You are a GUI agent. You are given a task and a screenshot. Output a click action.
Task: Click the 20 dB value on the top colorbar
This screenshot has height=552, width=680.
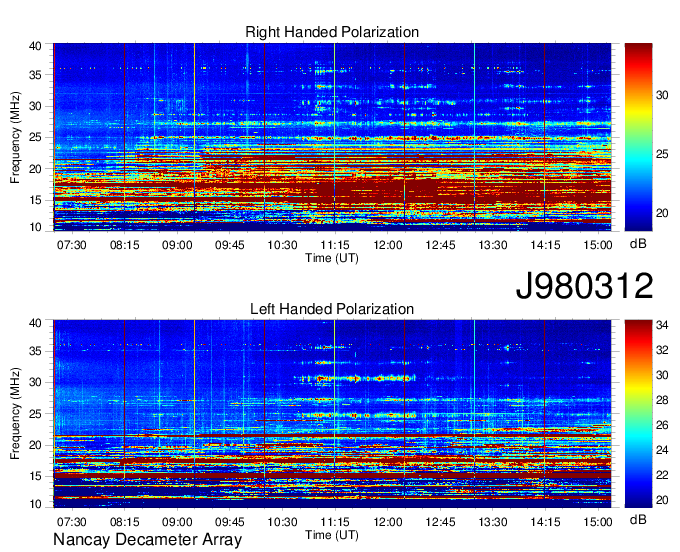coord(662,213)
